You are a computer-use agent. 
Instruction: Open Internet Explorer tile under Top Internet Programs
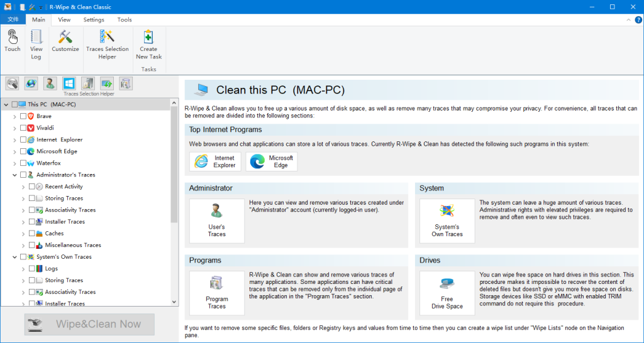point(215,161)
